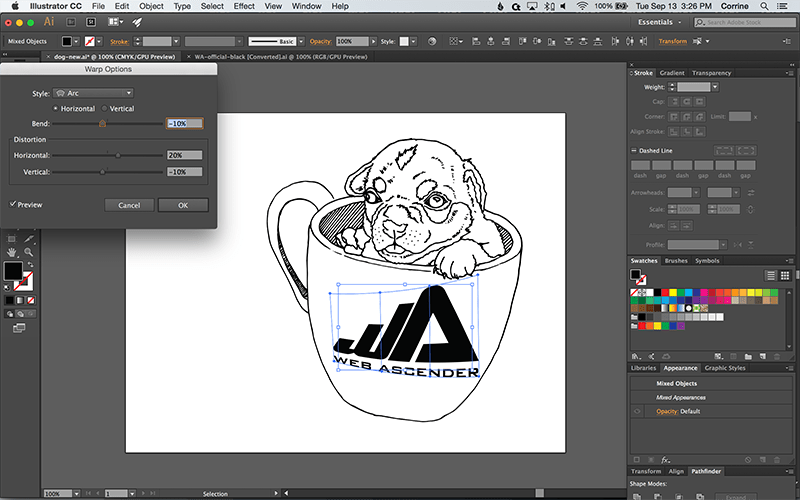Click the Bend slider handle
The height and width of the screenshot is (500, 800).
tap(102, 123)
